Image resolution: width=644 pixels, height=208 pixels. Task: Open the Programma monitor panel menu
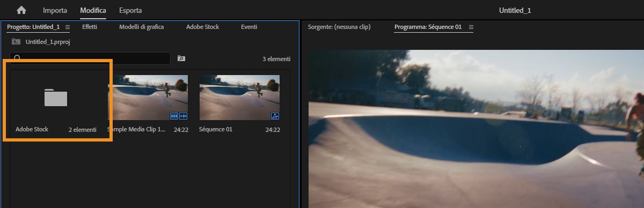(x=471, y=27)
